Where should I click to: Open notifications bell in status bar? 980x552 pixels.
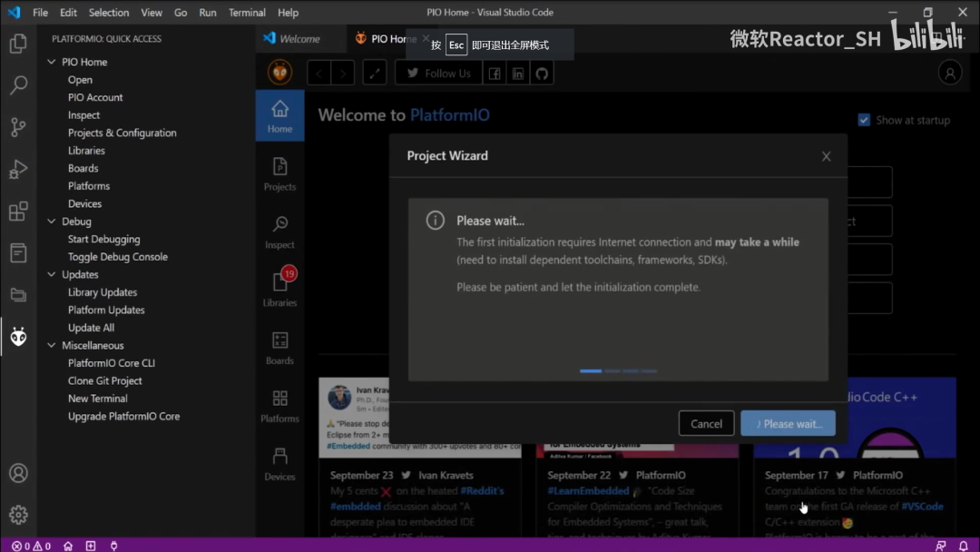pos(963,546)
